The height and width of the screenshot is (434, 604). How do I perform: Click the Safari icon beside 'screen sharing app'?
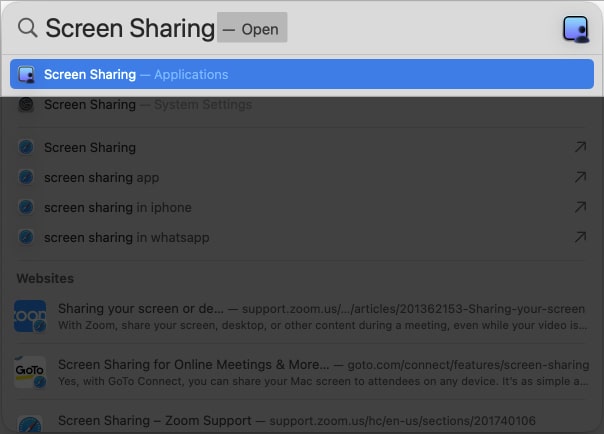point(26,177)
